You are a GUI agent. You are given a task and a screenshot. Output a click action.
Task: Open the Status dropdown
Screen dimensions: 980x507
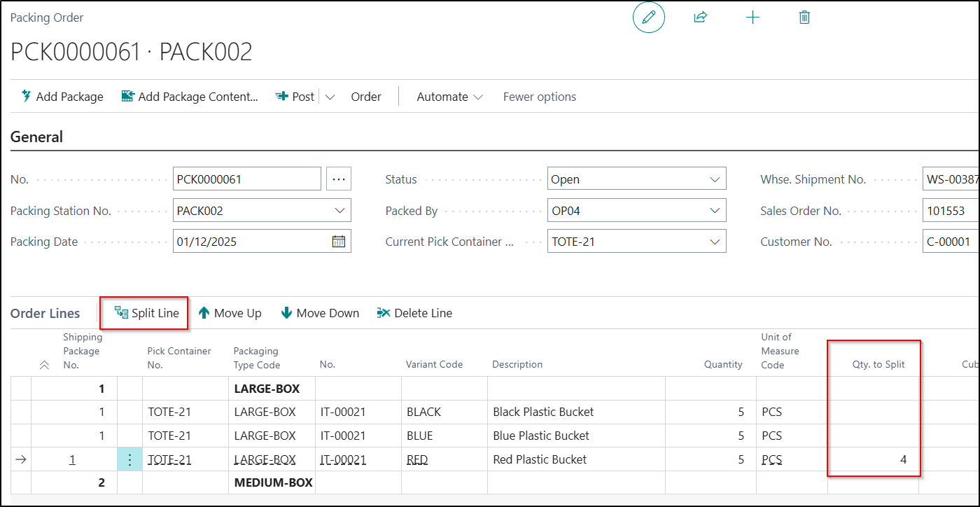(x=715, y=179)
